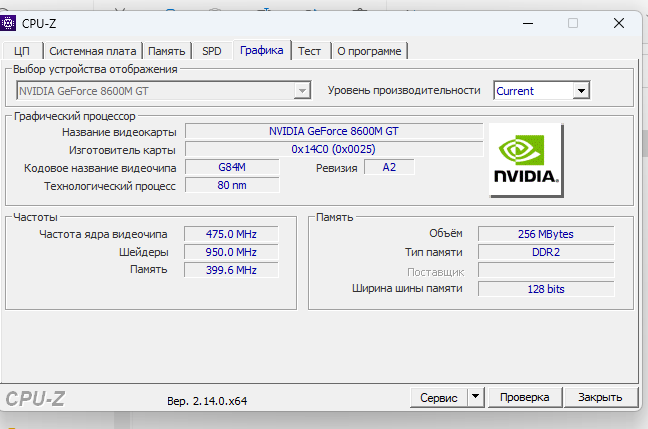Switch to the Память tab
Image resolution: width=648 pixels, height=429 pixels.
167,51
